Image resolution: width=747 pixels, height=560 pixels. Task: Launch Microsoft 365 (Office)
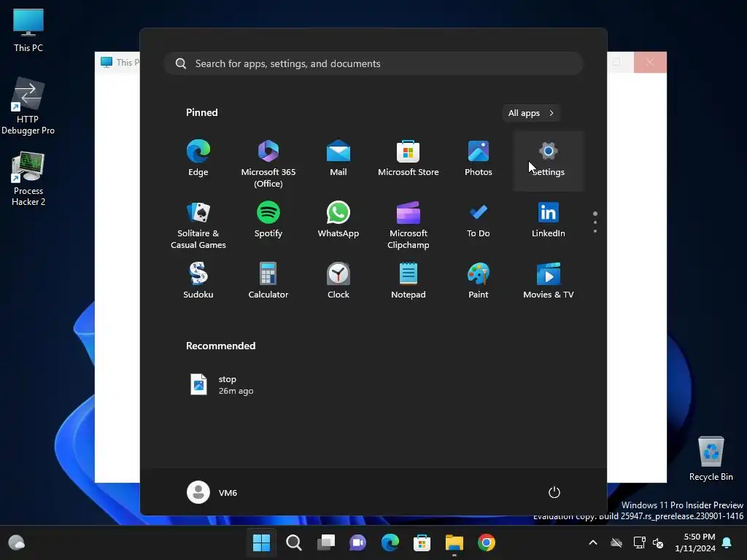[268, 162]
